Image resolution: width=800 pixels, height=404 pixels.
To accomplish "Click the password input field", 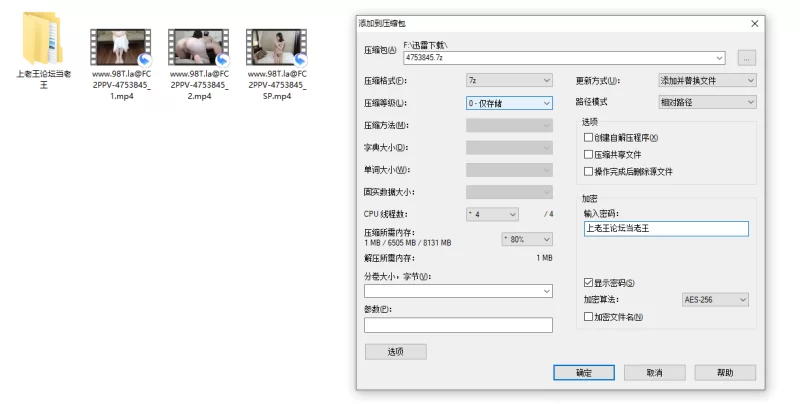I will coord(665,228).
